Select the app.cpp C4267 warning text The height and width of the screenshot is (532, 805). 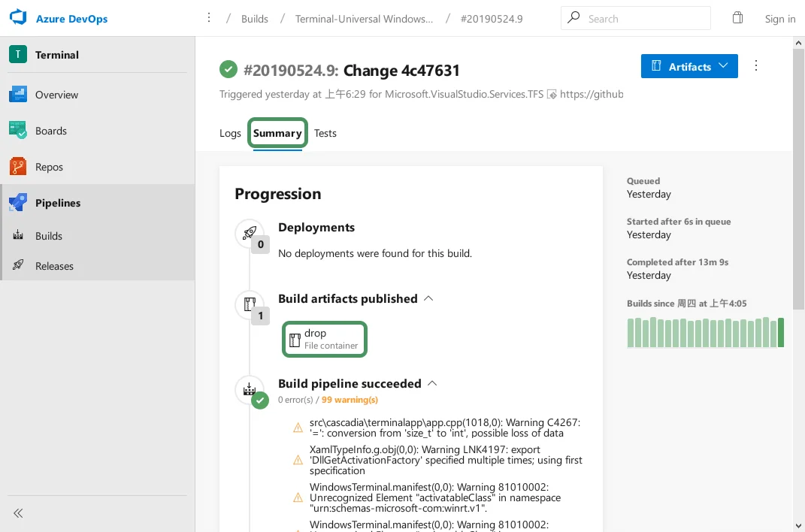pyautogui.click(x=445, y=428)
